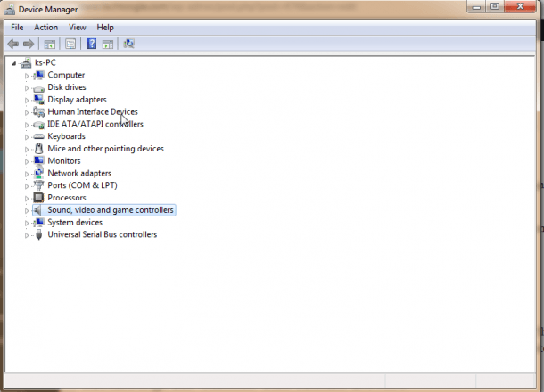
Task: Click the Show/Hide Console Tree toolbar icon
Action: [50, 44]
